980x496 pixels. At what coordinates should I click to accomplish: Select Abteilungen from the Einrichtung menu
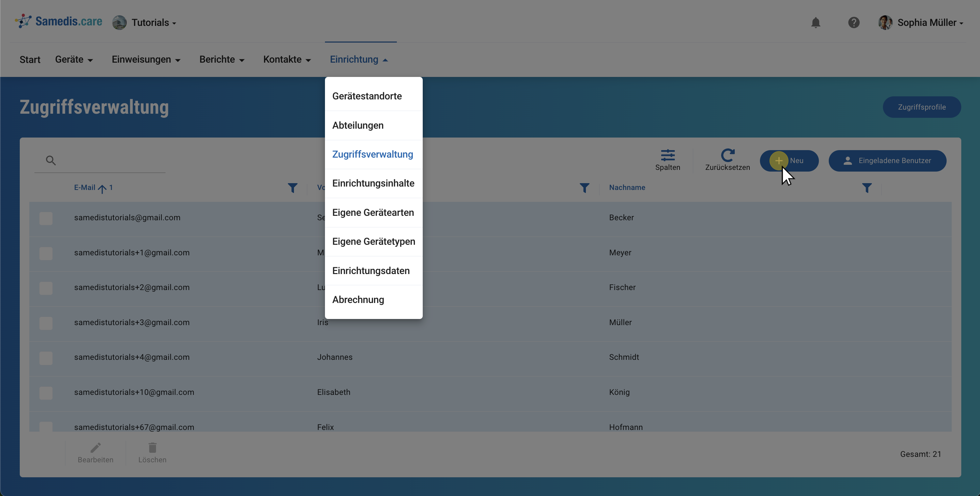click(358, 125)
